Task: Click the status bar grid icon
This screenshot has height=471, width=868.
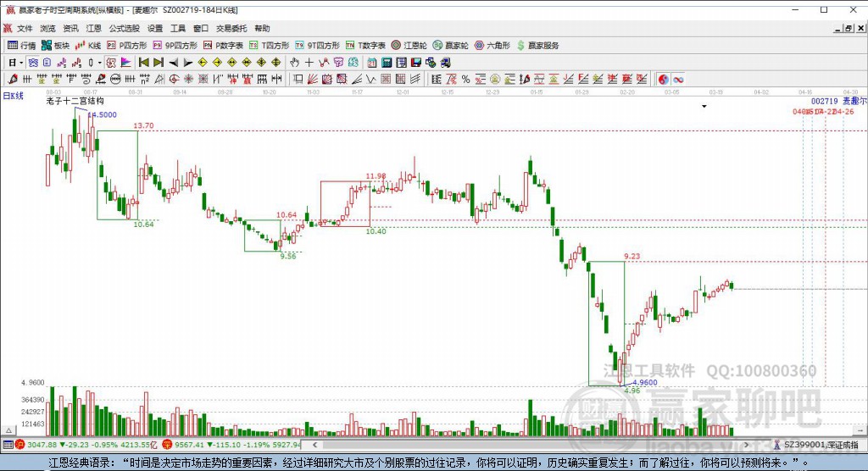Action: (x=8, y=445)
